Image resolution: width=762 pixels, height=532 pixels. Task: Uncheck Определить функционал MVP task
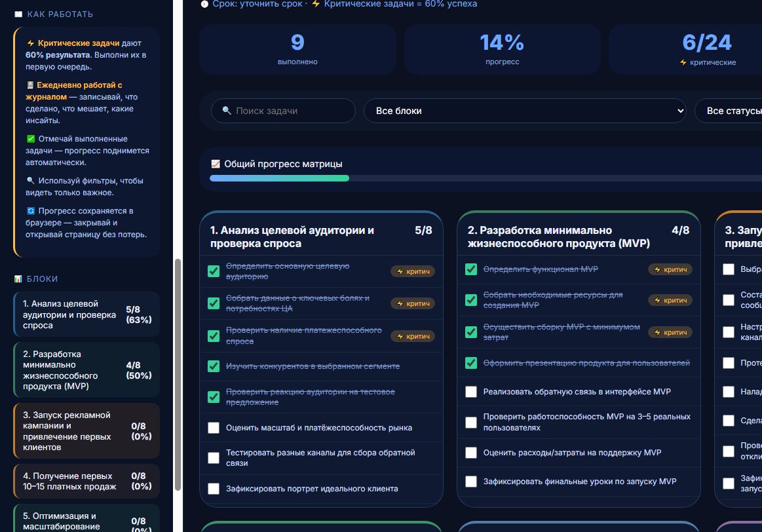[x=471, y=269]
